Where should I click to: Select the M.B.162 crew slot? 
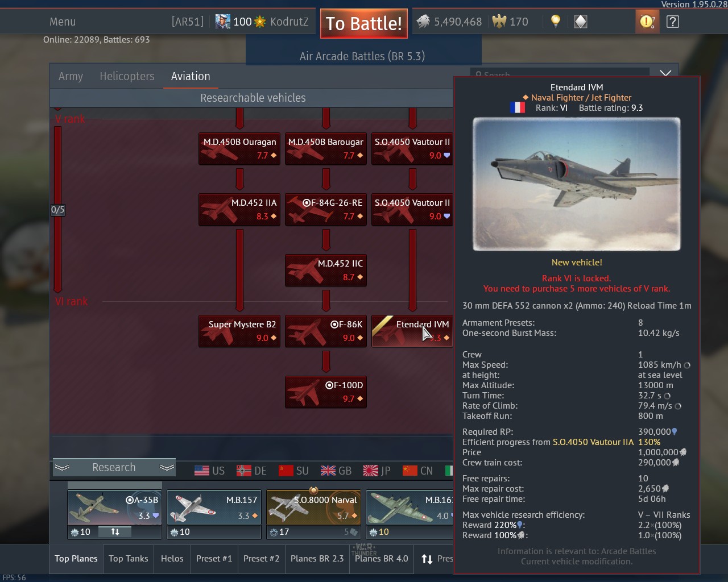409,507
